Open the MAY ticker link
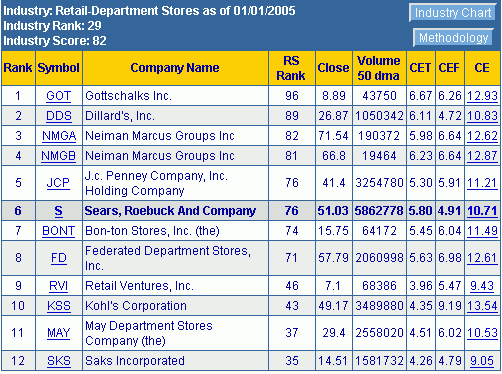Screen dimensions: 502x374 58,333
